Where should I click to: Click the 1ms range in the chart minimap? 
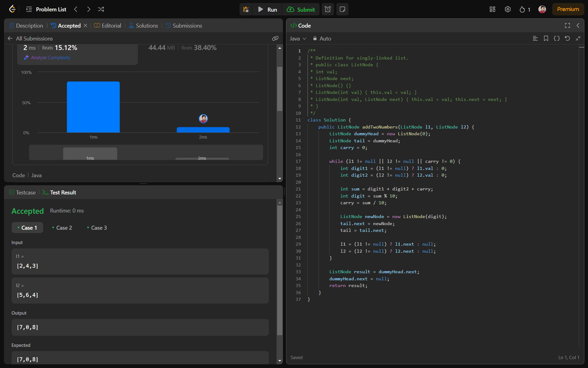point(90,154)
